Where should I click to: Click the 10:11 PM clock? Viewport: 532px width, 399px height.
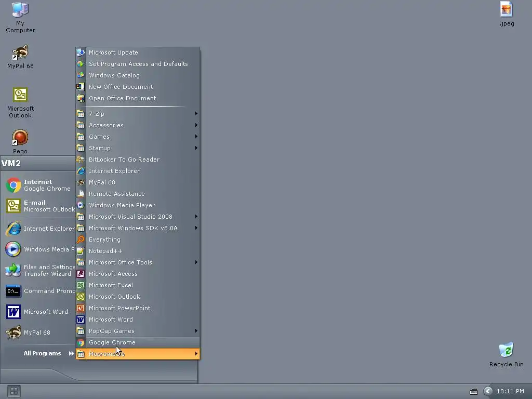[x=510, y=391]
